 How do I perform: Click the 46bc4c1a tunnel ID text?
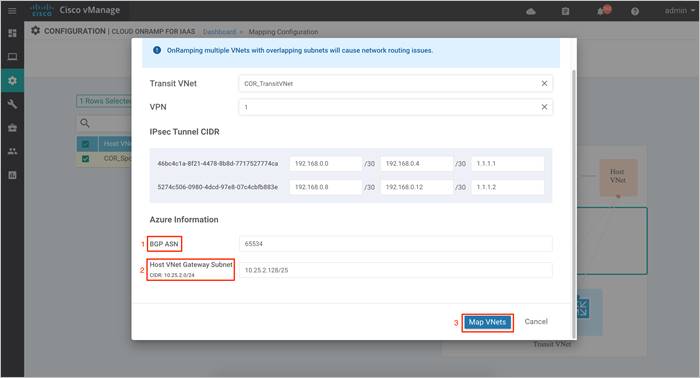point(217,164)
